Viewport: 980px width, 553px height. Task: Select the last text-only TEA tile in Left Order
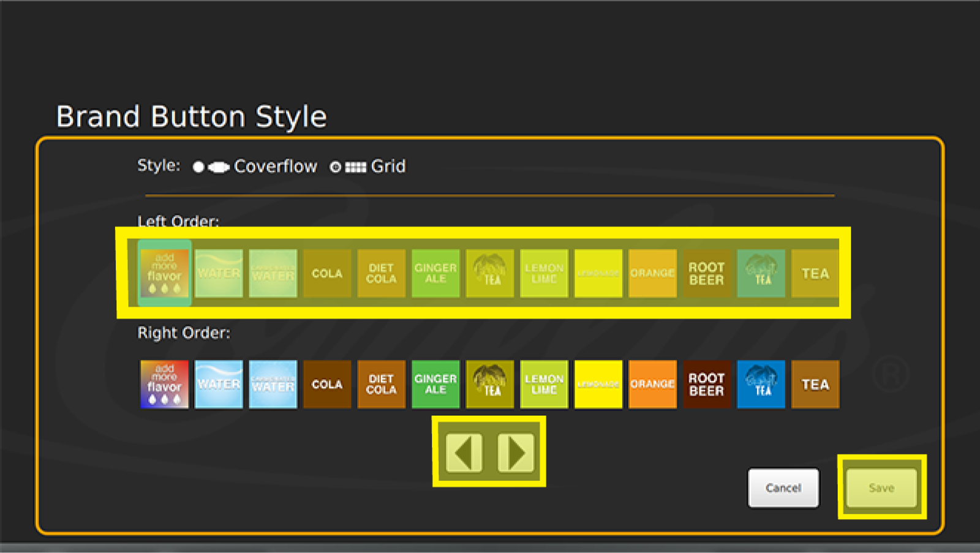tap(815, 273)
